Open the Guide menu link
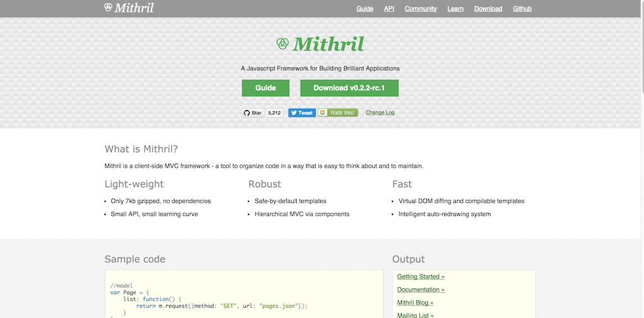 click(365, 9)
